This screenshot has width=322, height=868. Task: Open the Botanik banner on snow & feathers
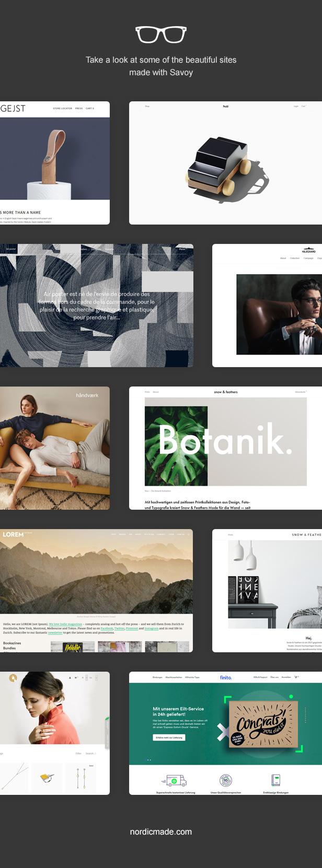pos(225,442)
